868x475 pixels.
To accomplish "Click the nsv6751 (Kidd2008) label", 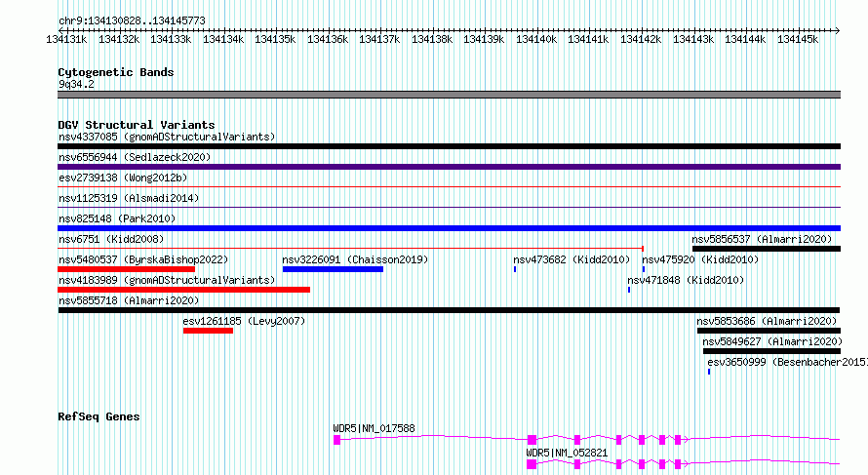I will tap(111, 239).
